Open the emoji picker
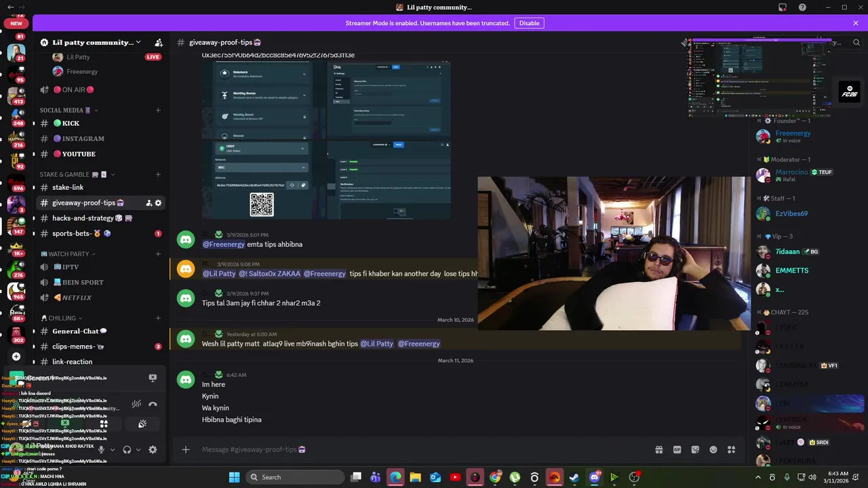The height and width of the screenshot is (488, 868). (713, 449)
